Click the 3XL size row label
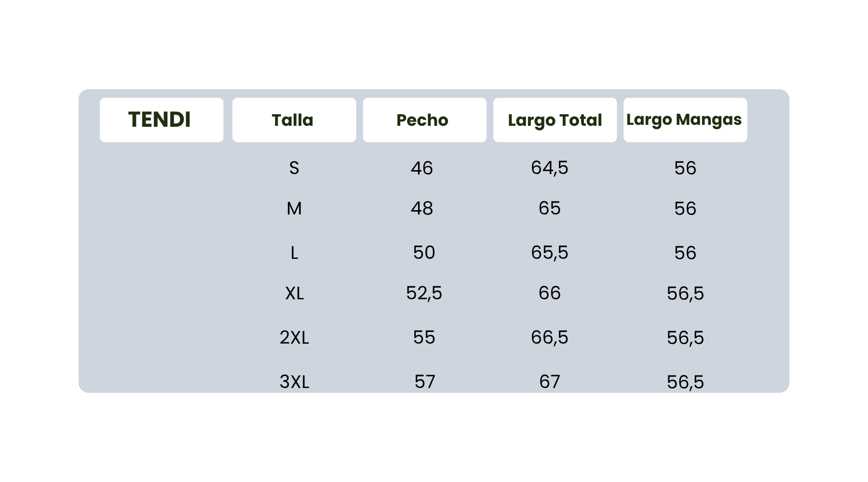The width and height of the screenshot is (868, 482). [x=294, y=382]
